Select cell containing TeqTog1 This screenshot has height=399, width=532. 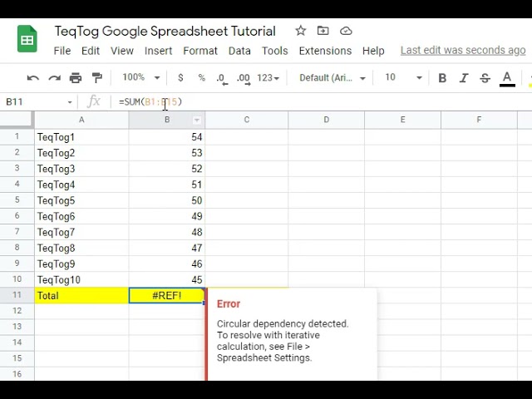coord(81,137)
